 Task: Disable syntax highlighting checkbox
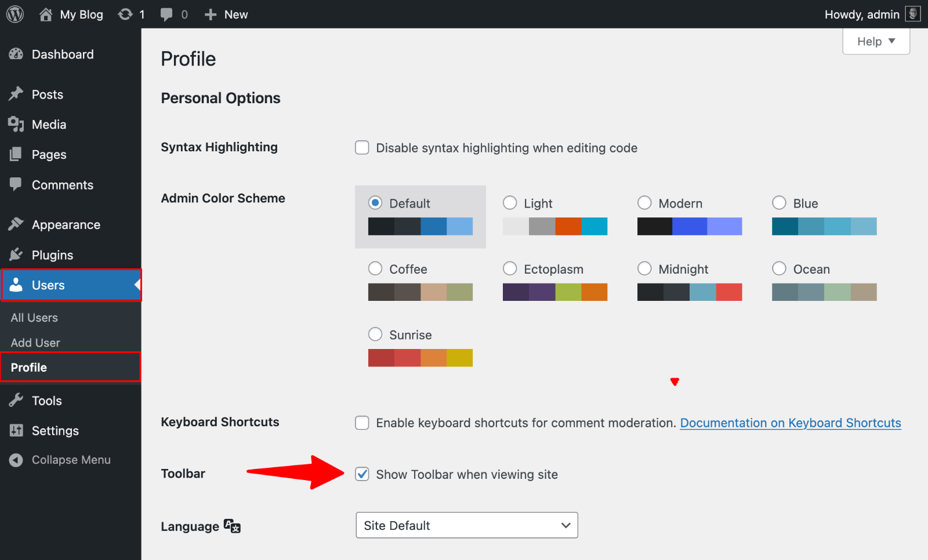pos(362,148)
